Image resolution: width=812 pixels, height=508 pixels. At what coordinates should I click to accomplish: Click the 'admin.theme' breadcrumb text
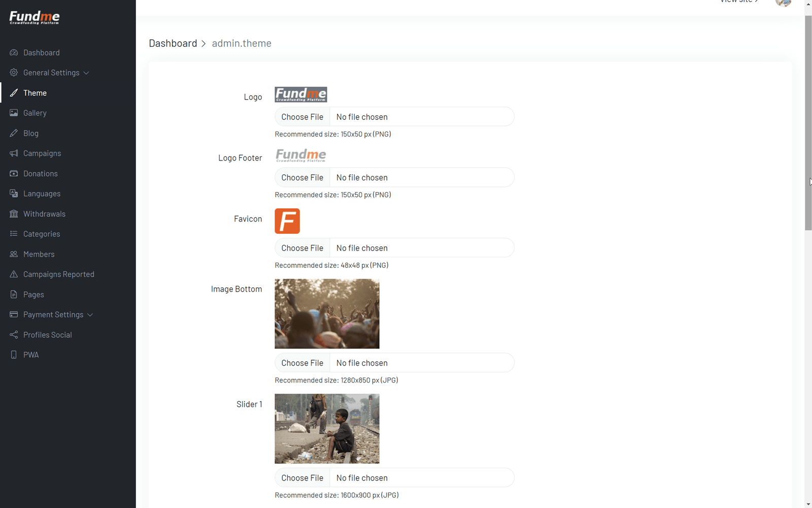pyautogui.click(x=242, y=43)
